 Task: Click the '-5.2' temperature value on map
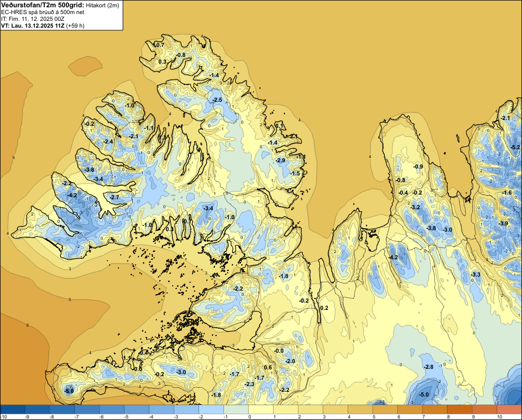click(515, 147)
